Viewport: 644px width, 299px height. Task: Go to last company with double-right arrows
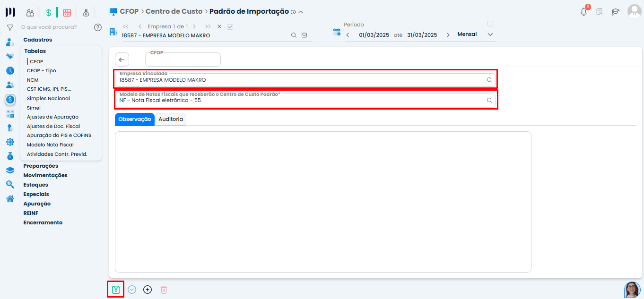208,27
